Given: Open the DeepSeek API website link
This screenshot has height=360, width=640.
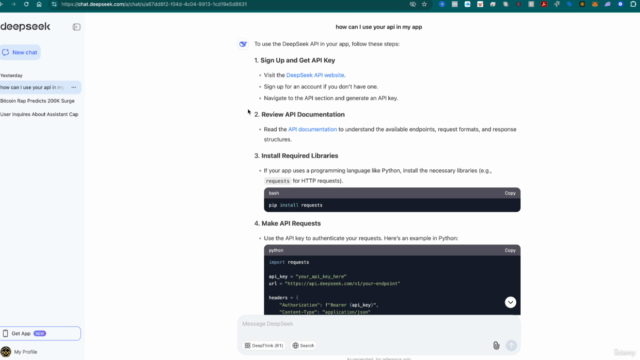Looking at the screenshot, I should (x=316, y=75).
